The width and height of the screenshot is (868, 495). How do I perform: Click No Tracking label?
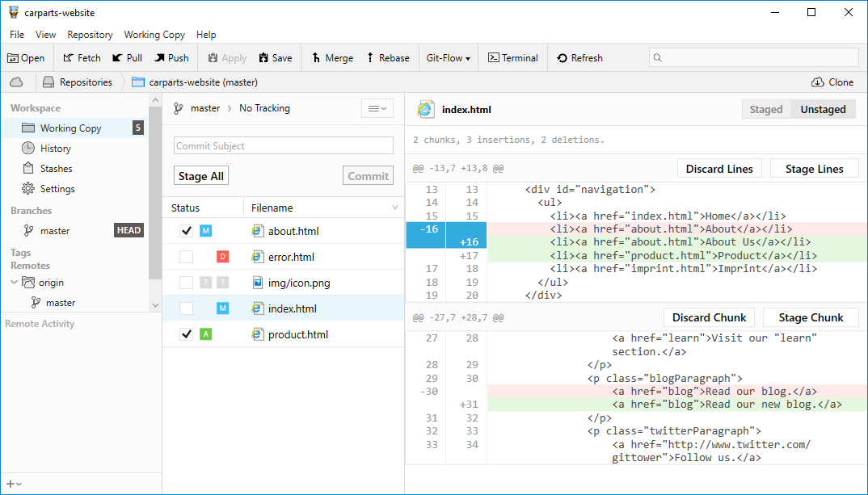pos(264,108)
